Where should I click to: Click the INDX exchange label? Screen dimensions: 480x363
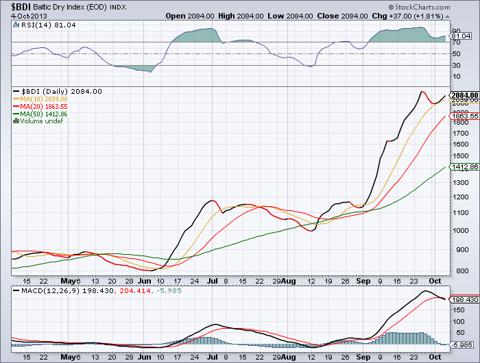tap(118, 7)
